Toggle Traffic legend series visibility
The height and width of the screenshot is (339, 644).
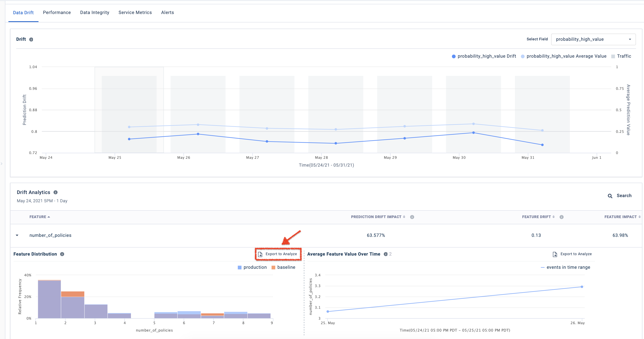point(621,56)
